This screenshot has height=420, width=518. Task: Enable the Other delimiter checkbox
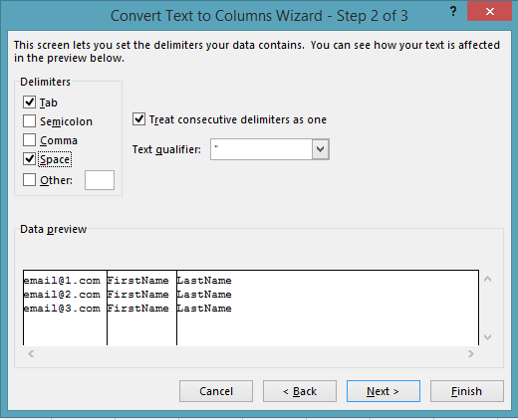[x=29, y=180]
